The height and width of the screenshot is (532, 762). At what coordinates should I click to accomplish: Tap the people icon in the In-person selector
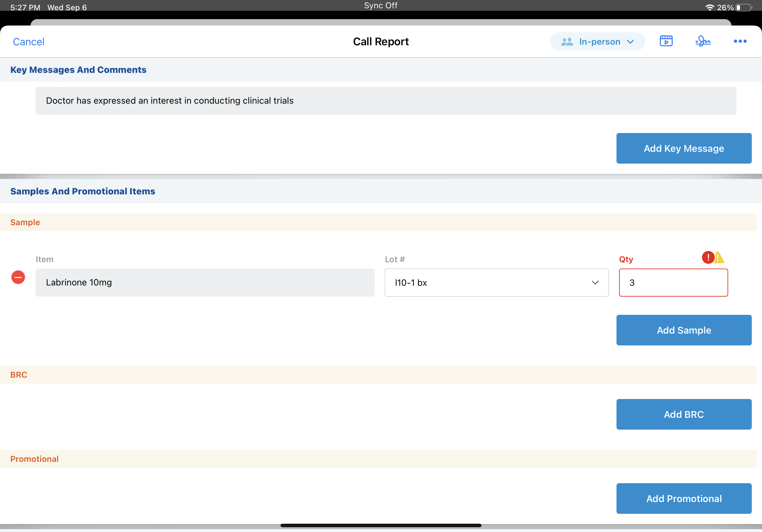(x=567, y=42)
